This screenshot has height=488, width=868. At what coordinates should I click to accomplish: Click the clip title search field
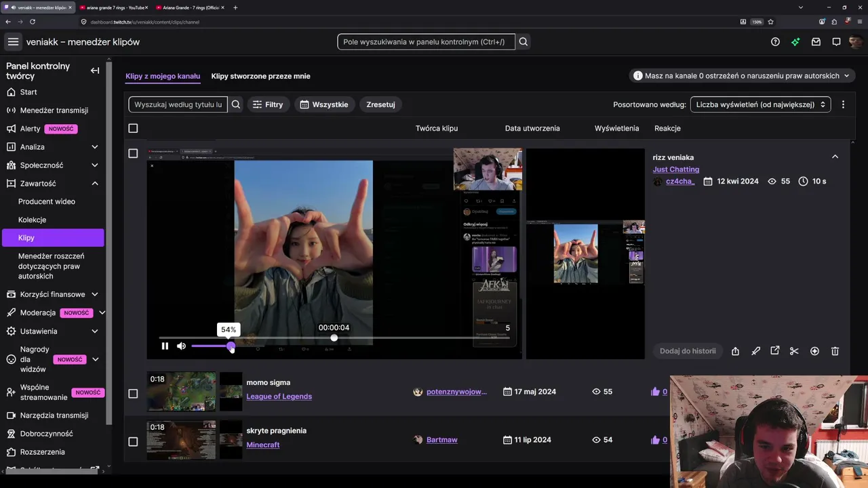coord(178,104)
